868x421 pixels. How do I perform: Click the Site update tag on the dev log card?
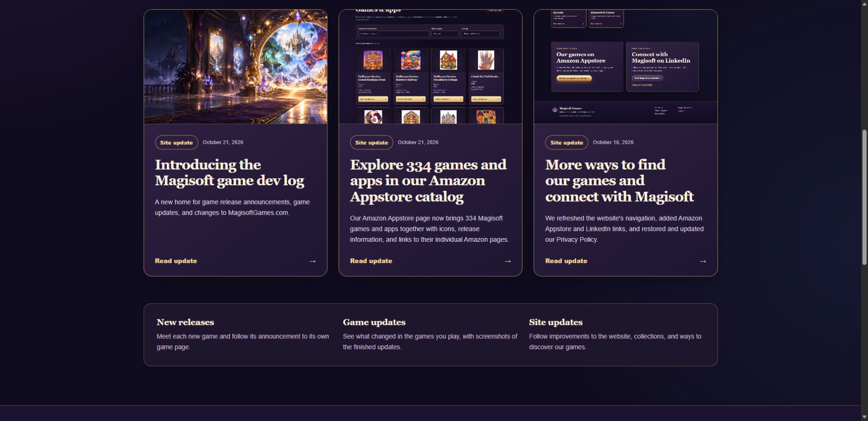(x=176, y=142)
